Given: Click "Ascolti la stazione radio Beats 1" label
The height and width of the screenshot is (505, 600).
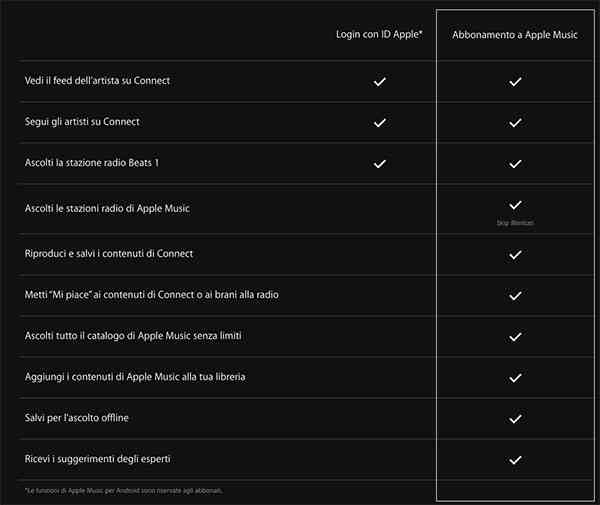Looking at the screenshot, I should [x=91, y=162].
